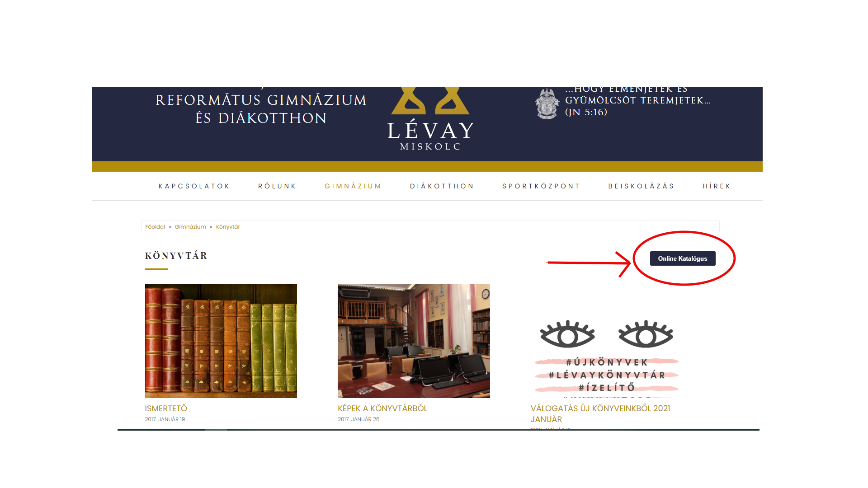Image resolution: width=868 pixels, height=488 pixels.
Task: Click the Lévay Miskolc center logo
Action: click(x=430, y=121)
